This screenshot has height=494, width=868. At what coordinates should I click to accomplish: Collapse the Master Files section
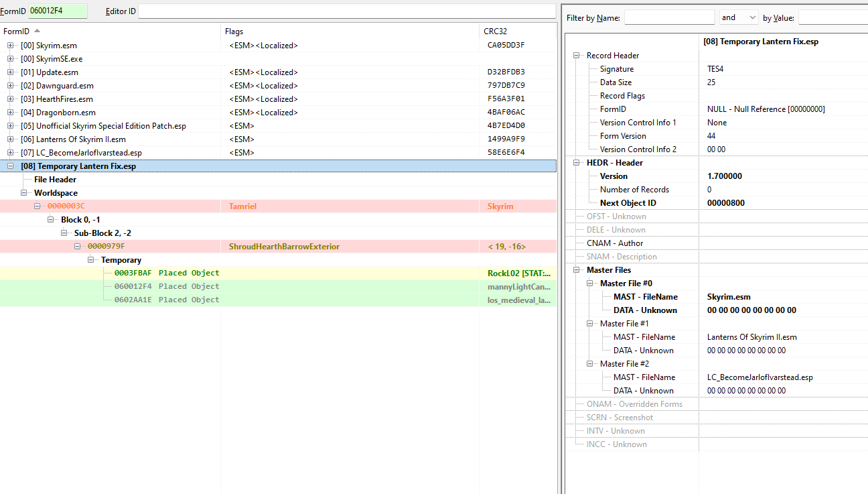576,270
